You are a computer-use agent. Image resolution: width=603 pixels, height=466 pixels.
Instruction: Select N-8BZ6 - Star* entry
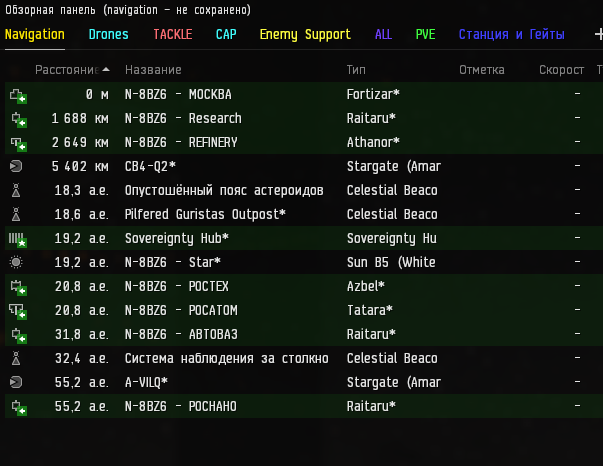(173, 262)
